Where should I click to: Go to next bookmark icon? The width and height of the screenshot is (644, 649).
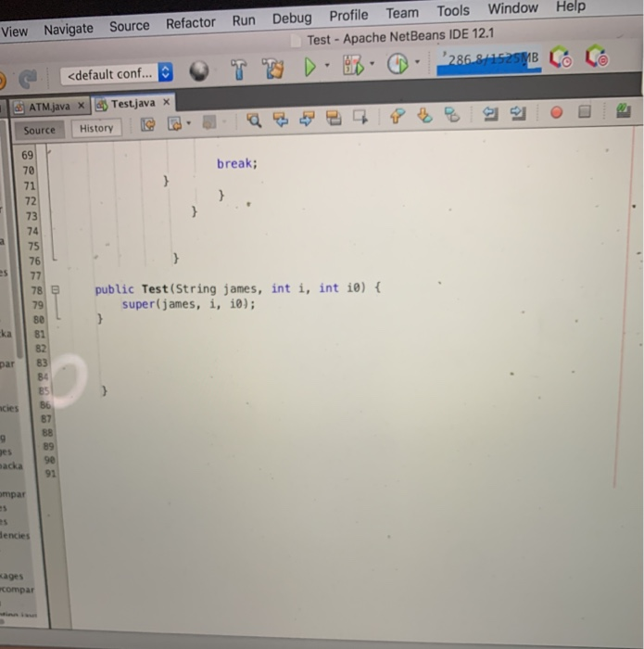tap(424, 116)
